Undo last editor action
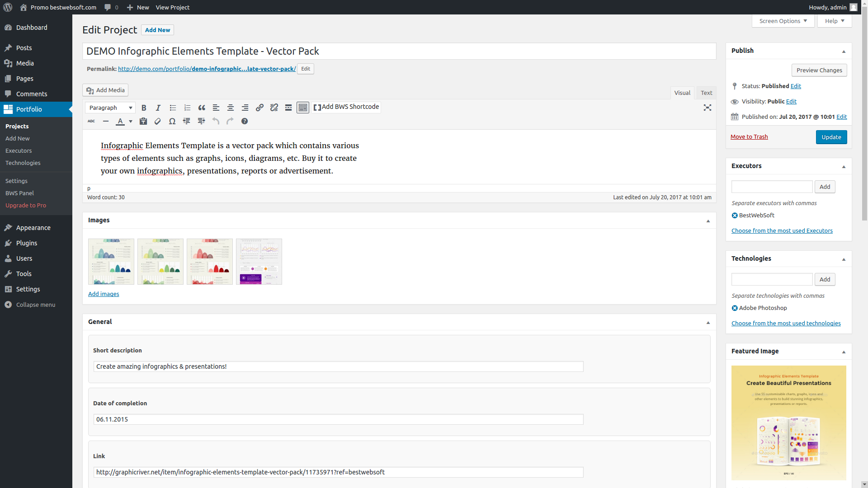The image size is (868, 488). (216, 121)
